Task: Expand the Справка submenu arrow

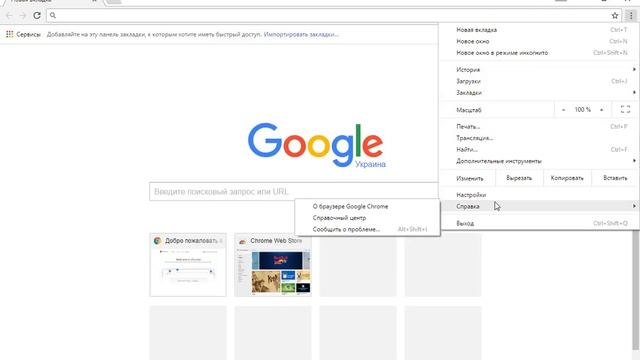Action: click(x=634, y=206)
